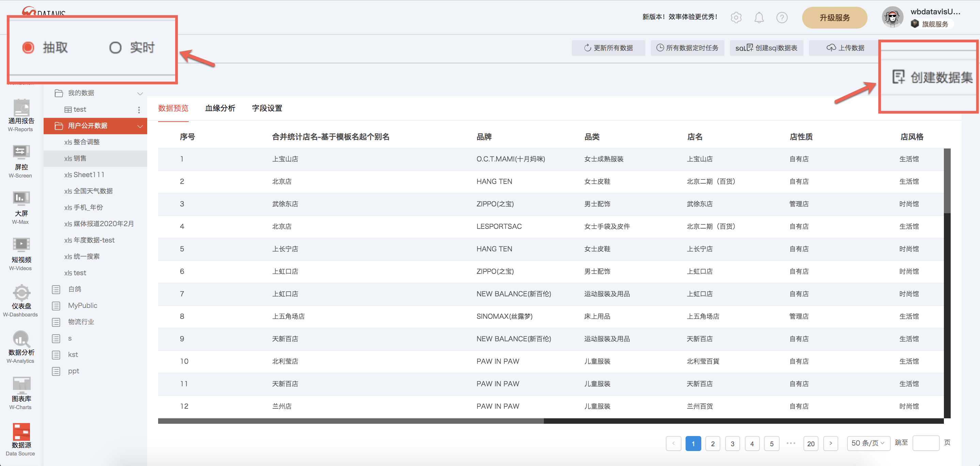
Task: Switch to the 血缘分析 tab
Action: click(x=220, y=108)
